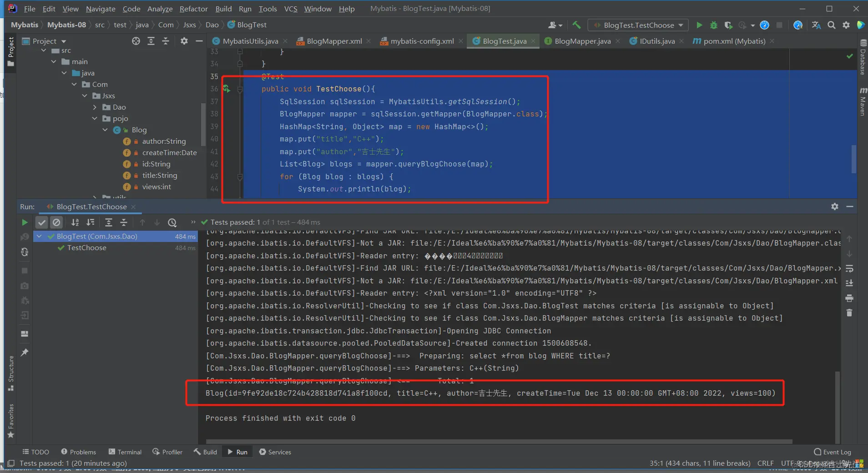Viewport: 868px width, 473px height.
Task: Toggle sorting tests by duration
Action: pyautogui.click(x=91, y=222)
